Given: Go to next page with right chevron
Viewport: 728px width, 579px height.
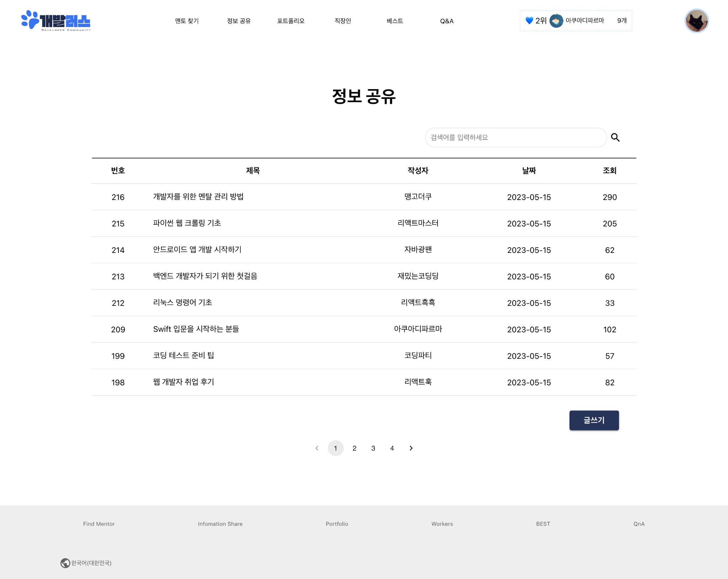Looking at the screenshot, I should (411, 448).
